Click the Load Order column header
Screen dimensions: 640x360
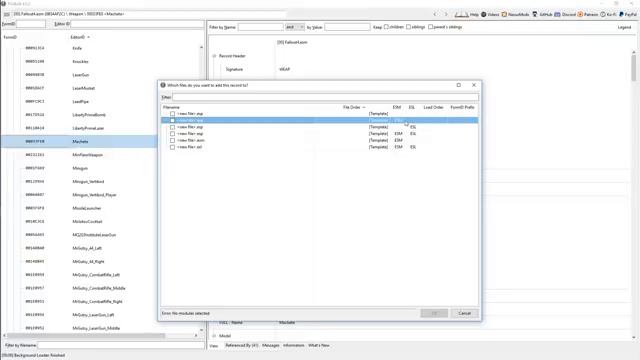433,107
